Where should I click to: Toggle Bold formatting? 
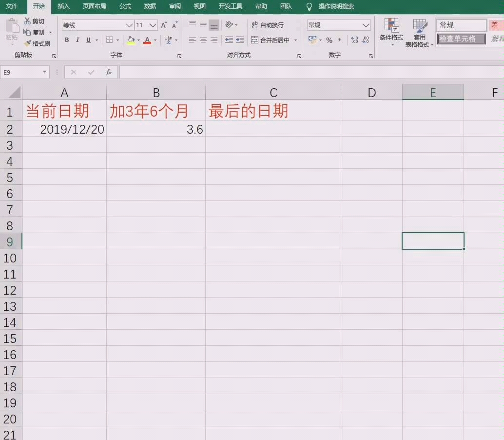pos(67,40)
